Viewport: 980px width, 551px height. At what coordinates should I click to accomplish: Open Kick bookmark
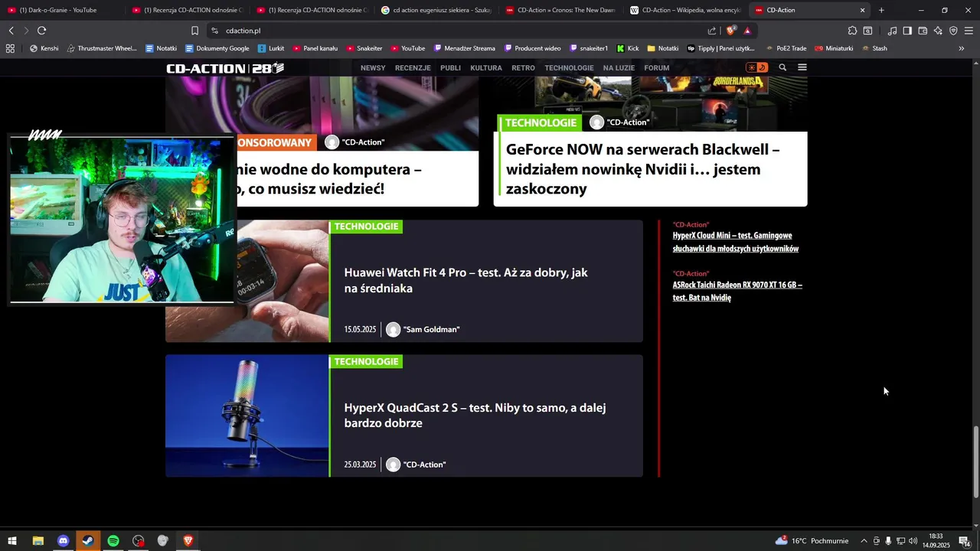(628, 48)
